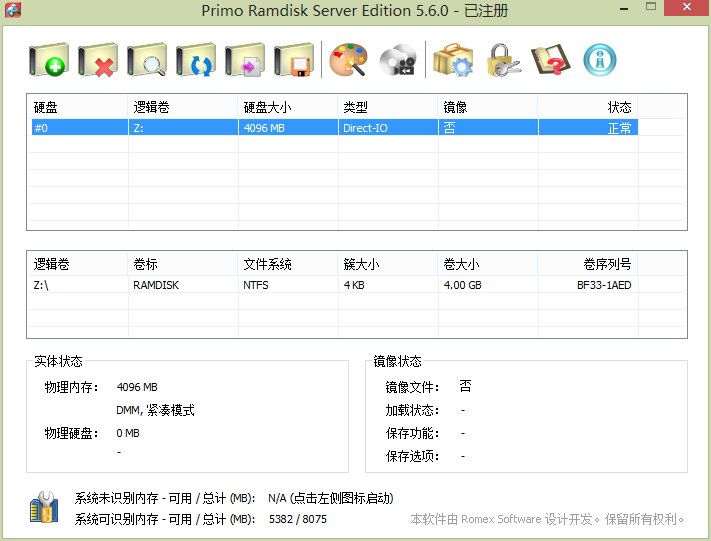
Task: Click the save image floppy disk icon
Action: (294, 61)
